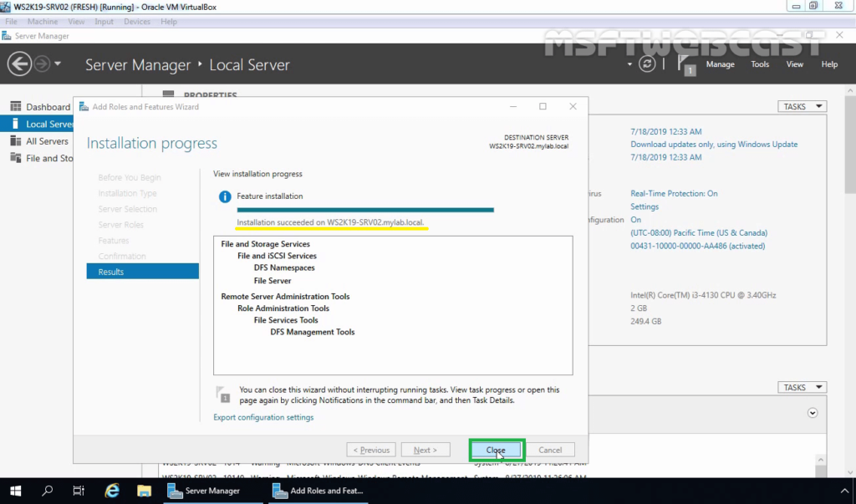Click the File and Storage Services entry in results
This screenshot has width=856, height=504.
tap(265, 244)
